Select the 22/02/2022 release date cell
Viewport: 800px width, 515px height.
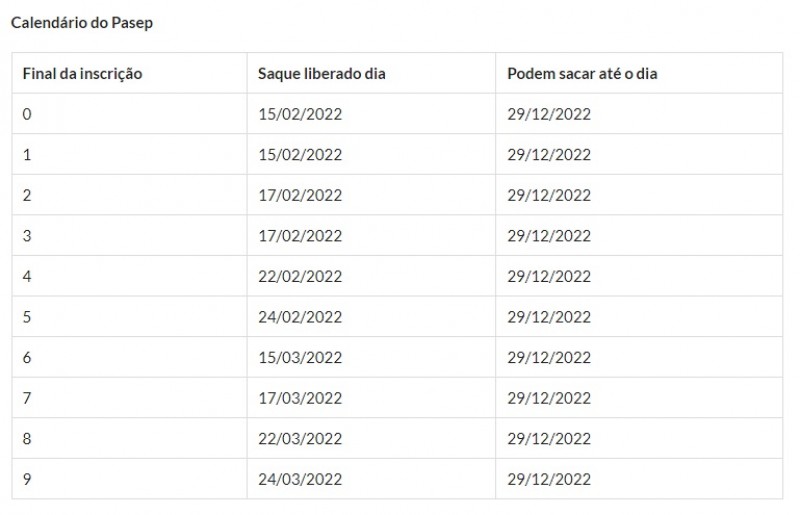(371, 276)
